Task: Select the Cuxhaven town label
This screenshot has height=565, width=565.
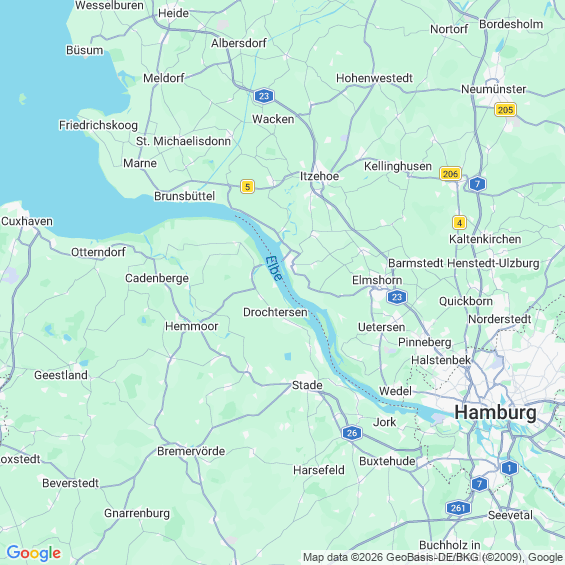Action: point(27,221)
